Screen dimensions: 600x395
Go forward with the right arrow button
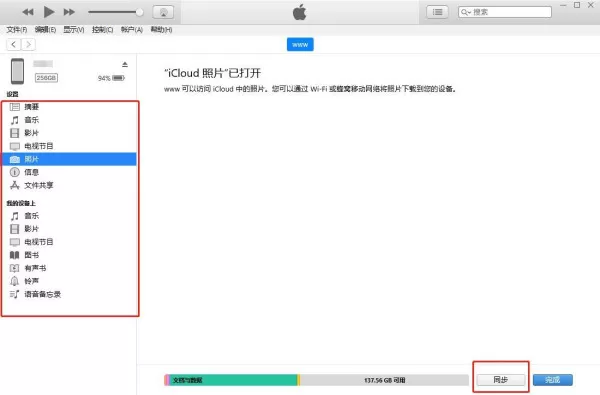(x=28, y=44)
